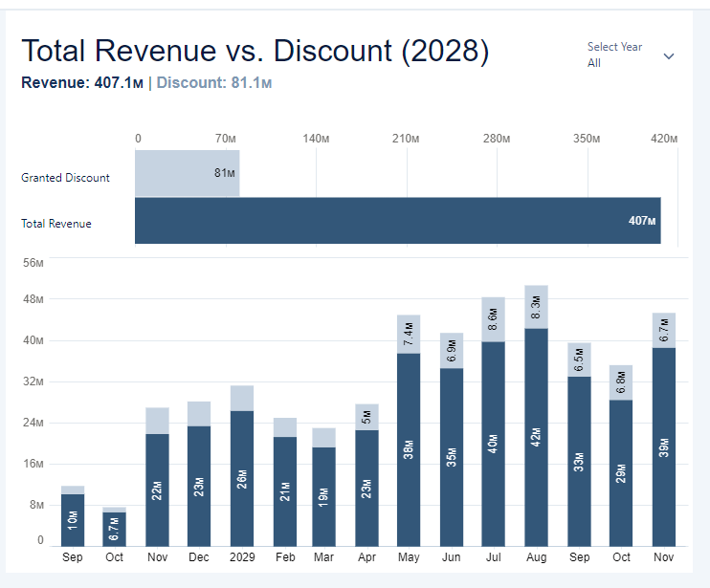Click the February 21M revenue bar
710x588 pixels.
coord(284,490)
